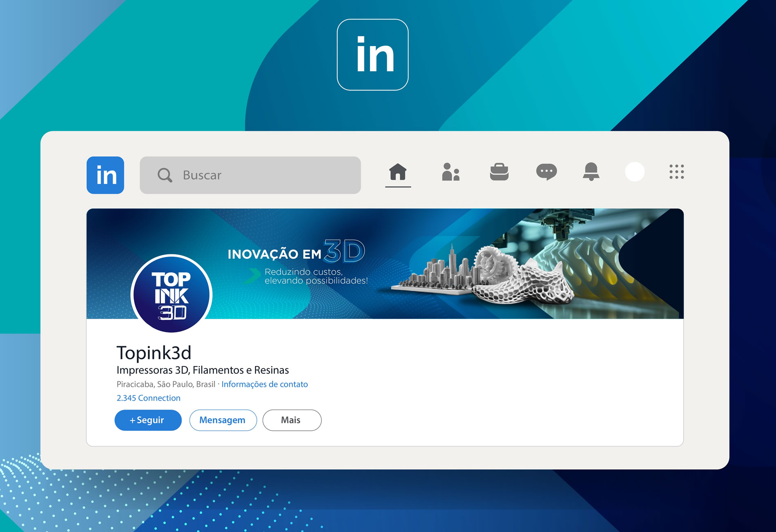Click the large LinkedIn logo at top
Image resolution: width=776 pixels, height=532 pixels.
372,55
